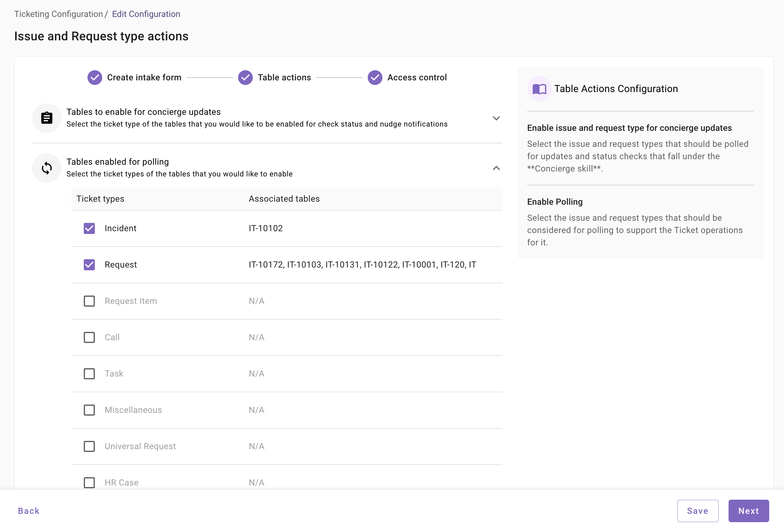This screenshot has width=784, height=532.
Task: Open the Create intake form step
Action: [144, 78]
